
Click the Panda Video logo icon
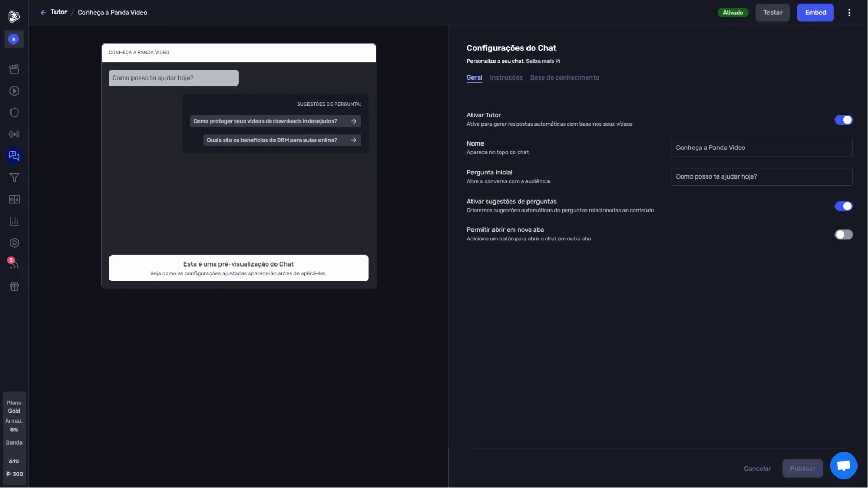[14, 17]
